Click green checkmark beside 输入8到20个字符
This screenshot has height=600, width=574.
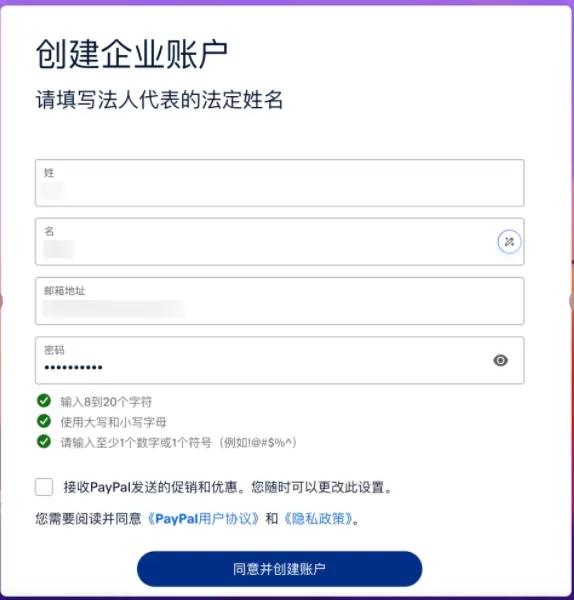click(44, 401)
